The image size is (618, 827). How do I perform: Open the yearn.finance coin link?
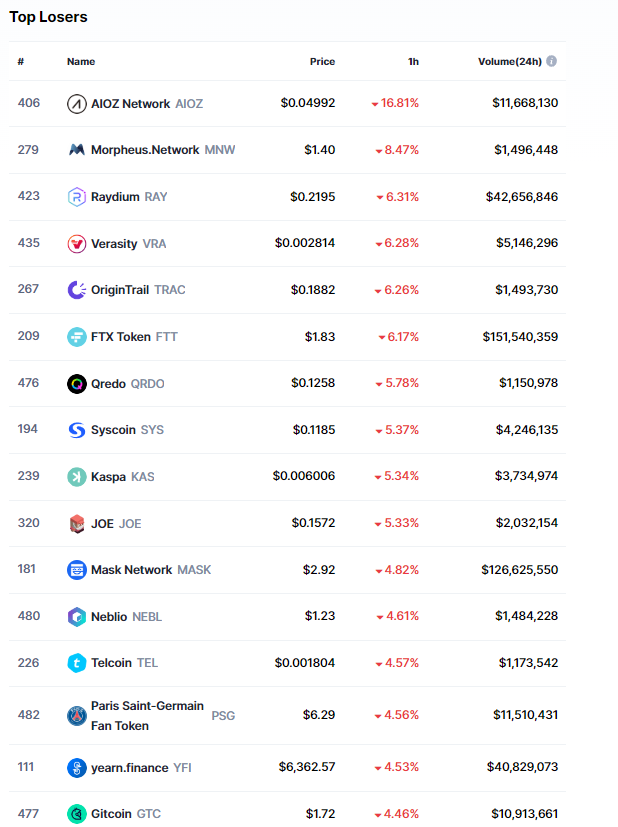pyautogui.click(x=130, y=767)
